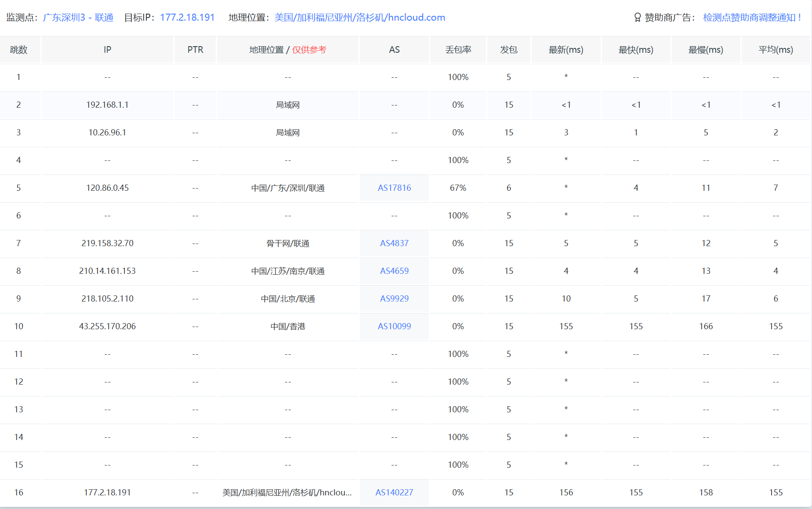Click the IP column header
Viewport: 812px width, 509px height.
tap(107, 50)
